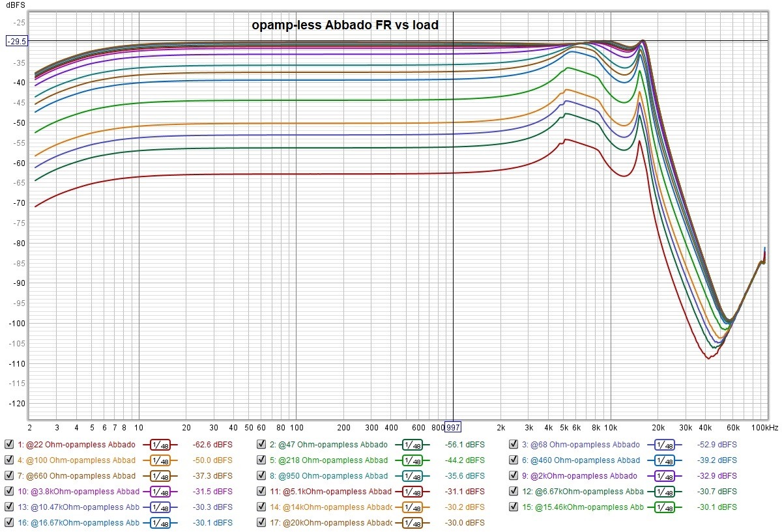Screen dimensions: 782x532
Task: Click the 1/48 badge for trace 17 @20kOhm
Action: pyautogui.click(x=412, y=523)
